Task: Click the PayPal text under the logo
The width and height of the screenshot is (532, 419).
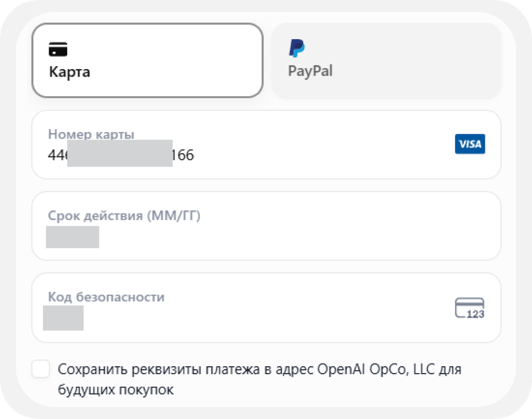Action: (310, 71)
